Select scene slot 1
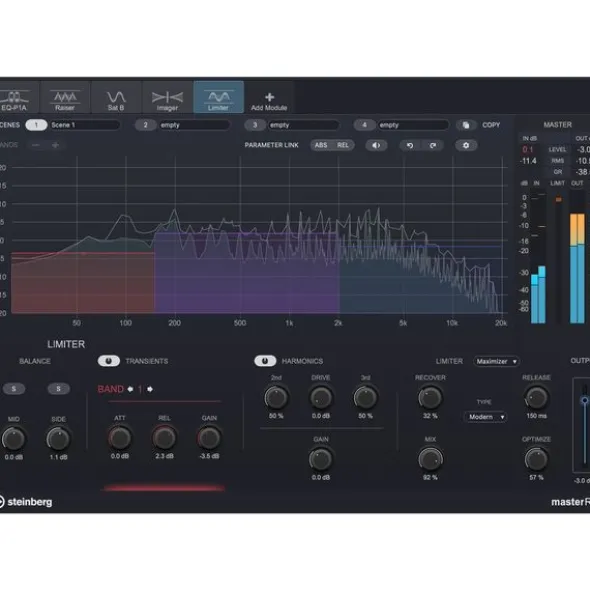590x591 pixels. coord(36,125)
